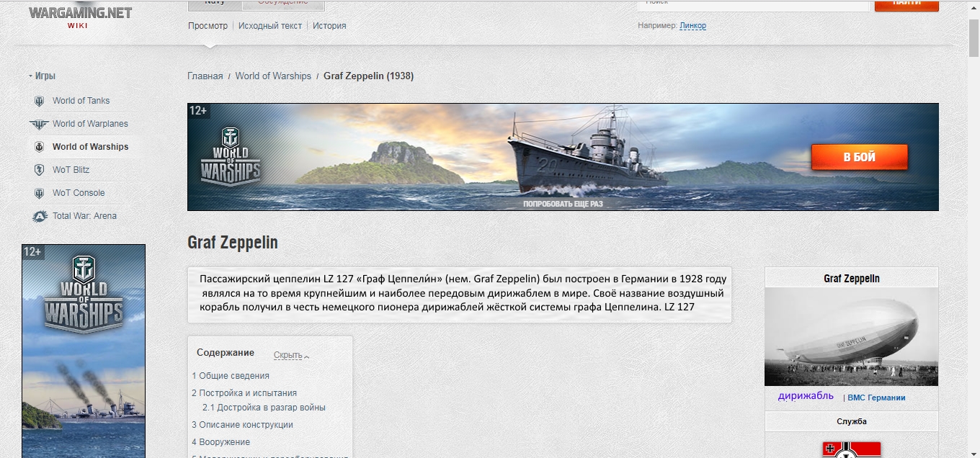Click the WoT Blitz shield icon
980x458 pixels.
point(39,170)
